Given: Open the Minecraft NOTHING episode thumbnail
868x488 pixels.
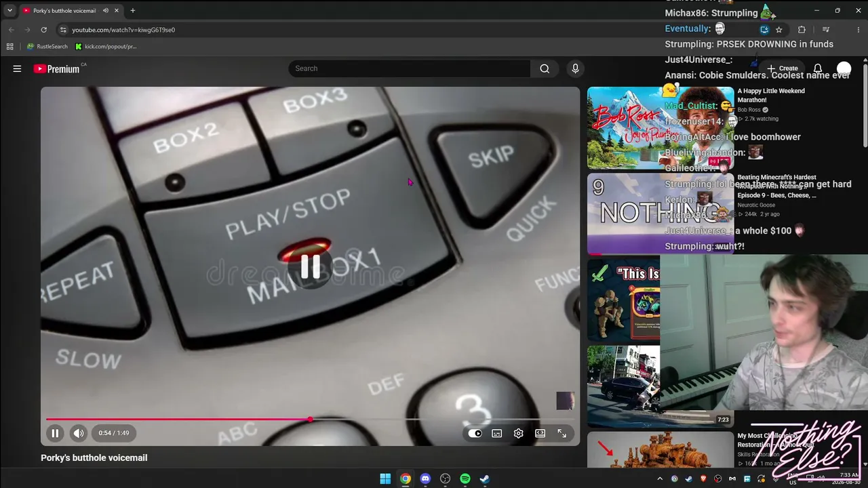Looking at the screenshot, I should pyautogui.click(x=660, y=213).
